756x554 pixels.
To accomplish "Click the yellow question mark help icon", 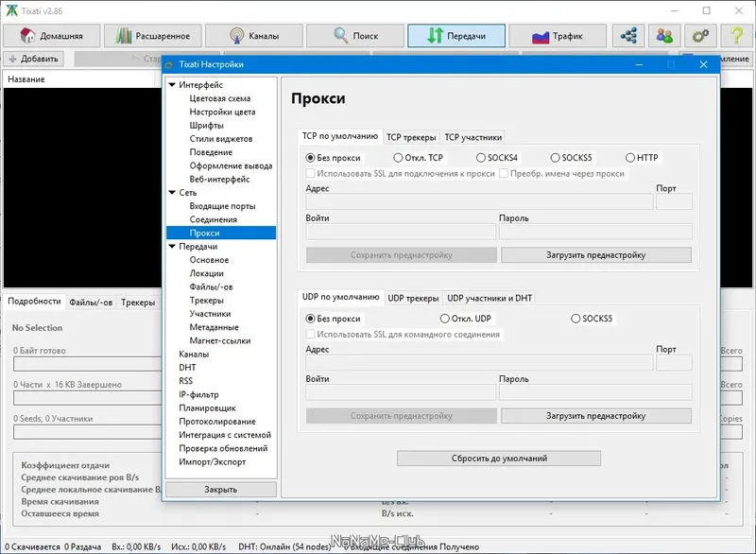I will (x=736, y=36).
